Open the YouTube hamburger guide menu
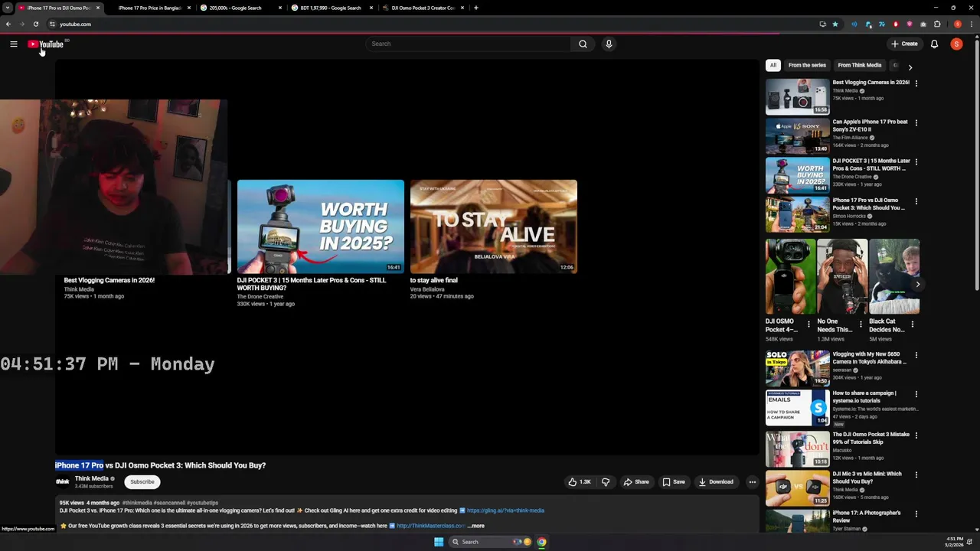Image resolution: width=980 pixels, height=551 pixels. pos(14,44)
